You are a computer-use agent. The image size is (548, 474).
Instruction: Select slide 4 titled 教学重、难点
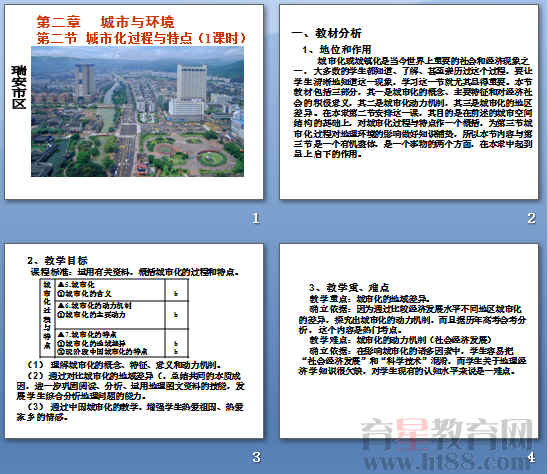click(409, 341)
